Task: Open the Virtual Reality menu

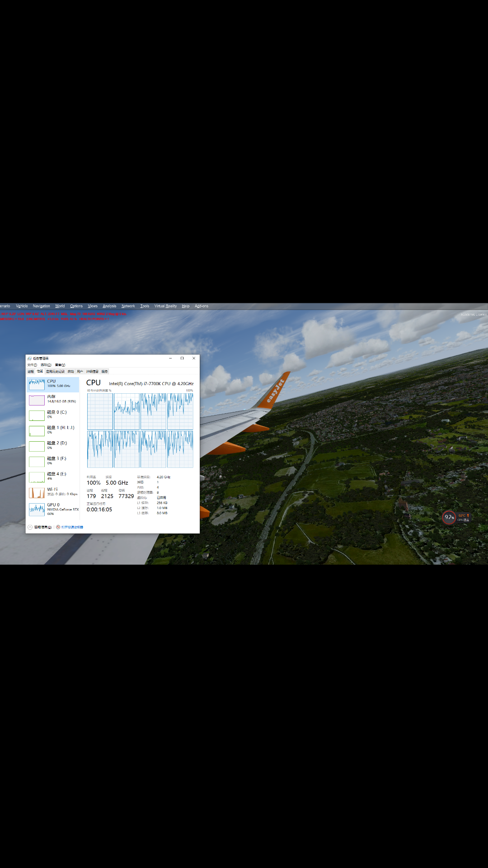Action: [x=165, y=306]
